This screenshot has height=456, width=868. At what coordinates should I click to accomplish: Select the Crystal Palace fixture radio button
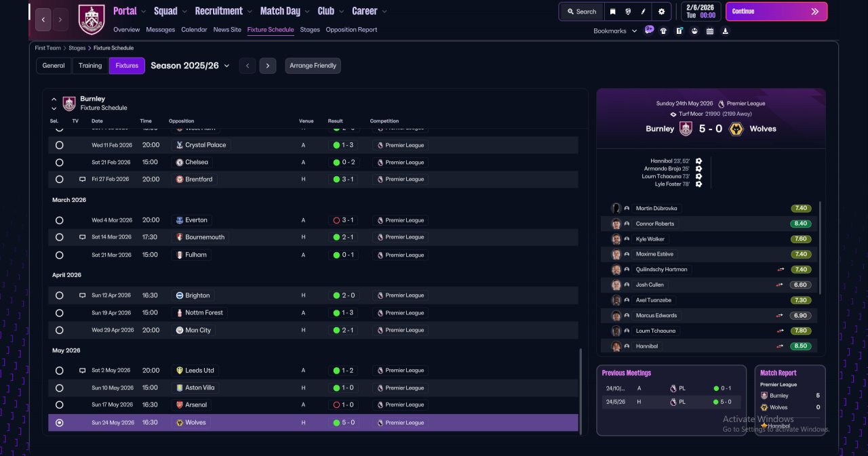click(59, 145)
